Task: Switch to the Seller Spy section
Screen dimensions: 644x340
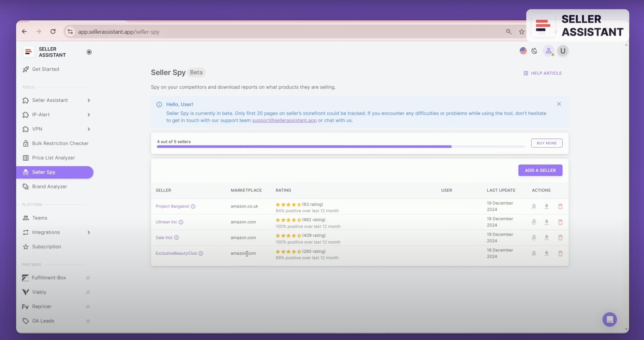Action: 44,172
